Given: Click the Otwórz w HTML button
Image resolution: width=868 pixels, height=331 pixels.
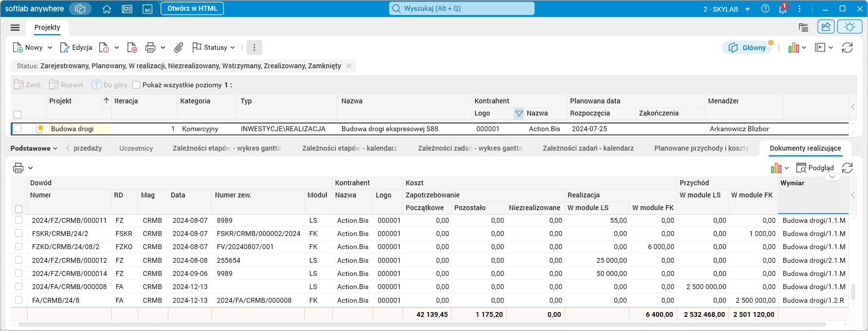Looking at the screenshot, I should [192, 8].
